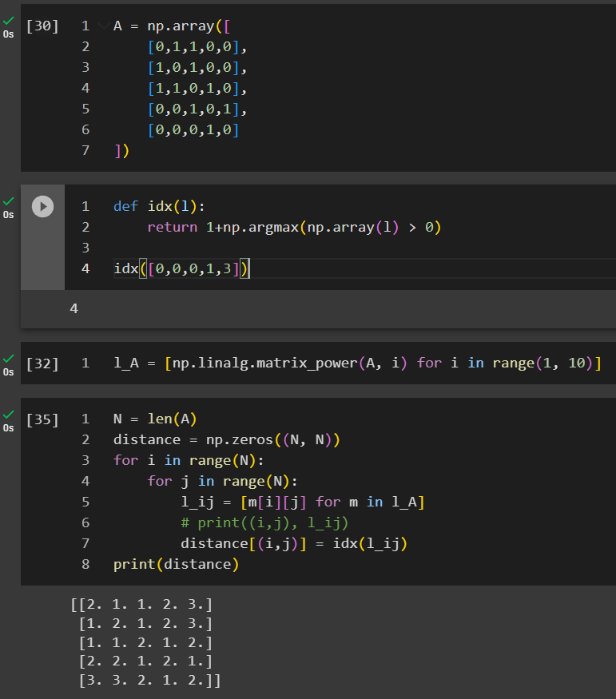616x699 pixels.
Task: Click execution count [30]
Action: point(42,26)
